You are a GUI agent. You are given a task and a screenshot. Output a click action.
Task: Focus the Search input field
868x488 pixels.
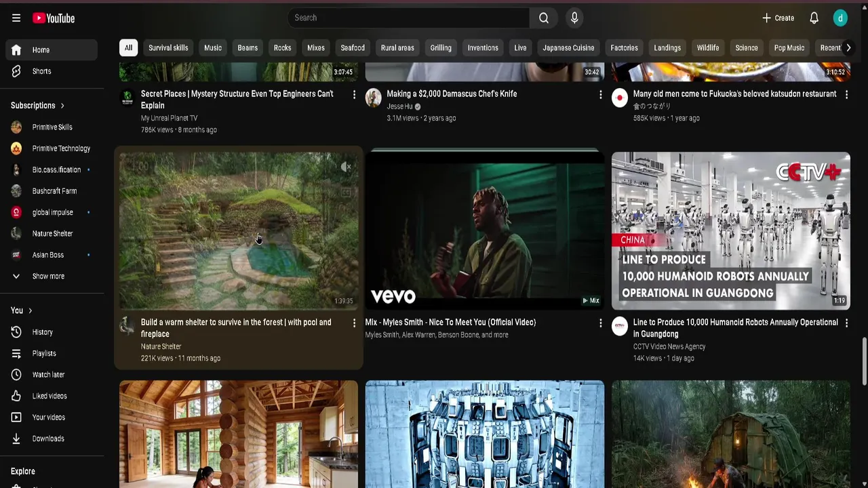(x=408, y=18)
